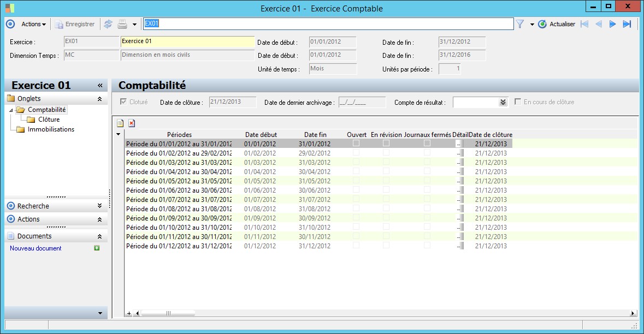Click the next record arrow

(x=612, y=24)
